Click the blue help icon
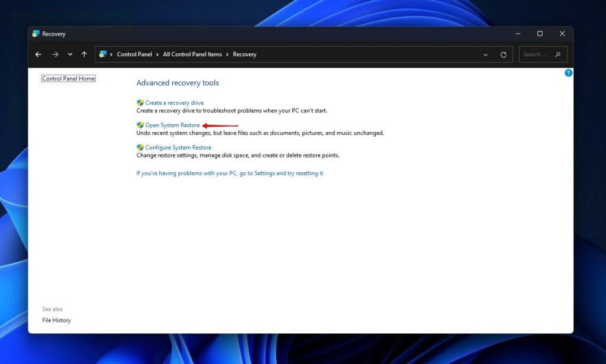 (x=568, y=72)
